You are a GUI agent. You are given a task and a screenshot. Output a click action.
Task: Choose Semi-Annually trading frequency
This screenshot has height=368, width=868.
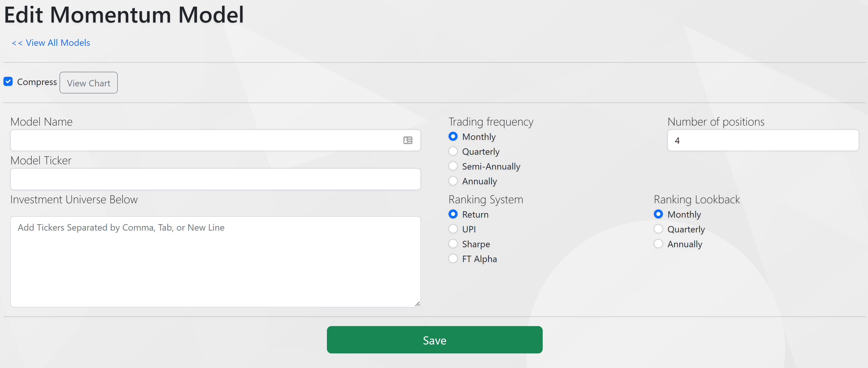(453, 166)
